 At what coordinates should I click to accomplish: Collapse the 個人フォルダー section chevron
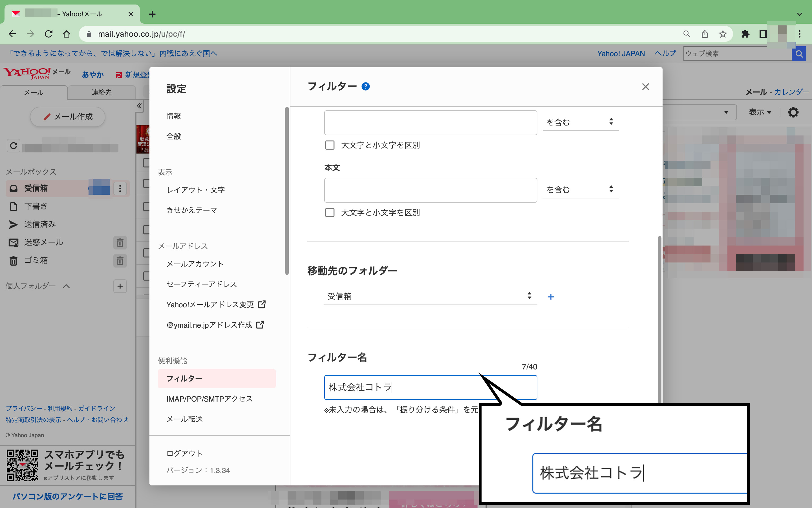(x=66, y=286)
